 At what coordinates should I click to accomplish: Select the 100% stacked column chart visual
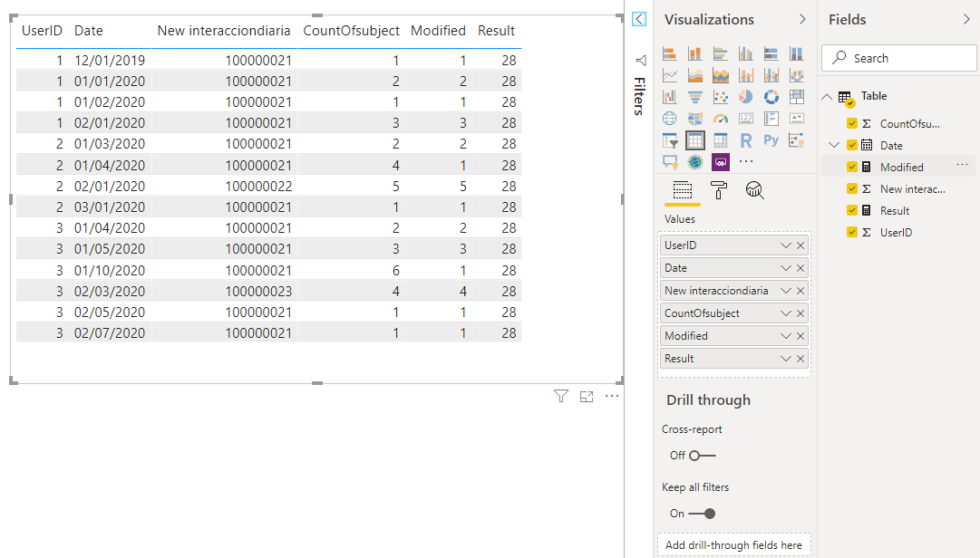click(796, 53)
